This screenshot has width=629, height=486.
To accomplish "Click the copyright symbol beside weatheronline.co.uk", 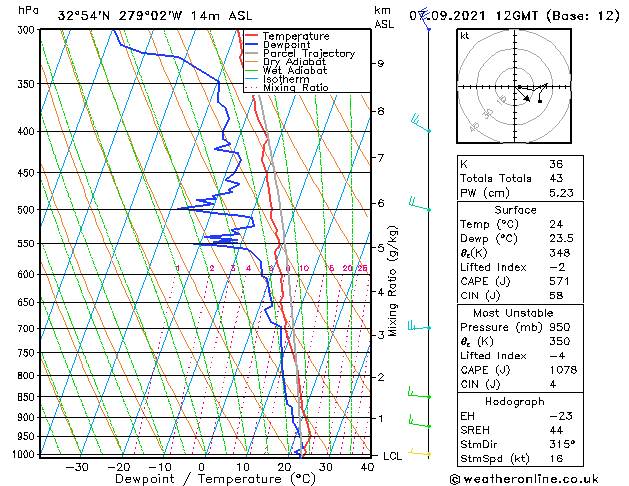I will click(x=457, y=477).
